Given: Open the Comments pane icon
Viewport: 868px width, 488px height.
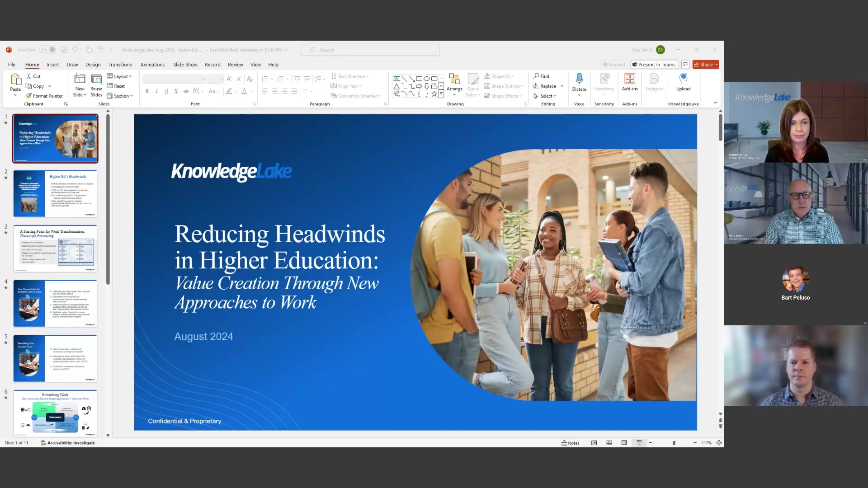Looking at the screenshot, I should point(685,65).
